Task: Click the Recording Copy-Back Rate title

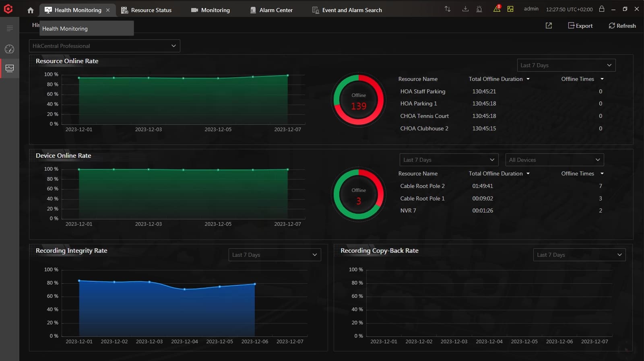Action: [380, 250]
